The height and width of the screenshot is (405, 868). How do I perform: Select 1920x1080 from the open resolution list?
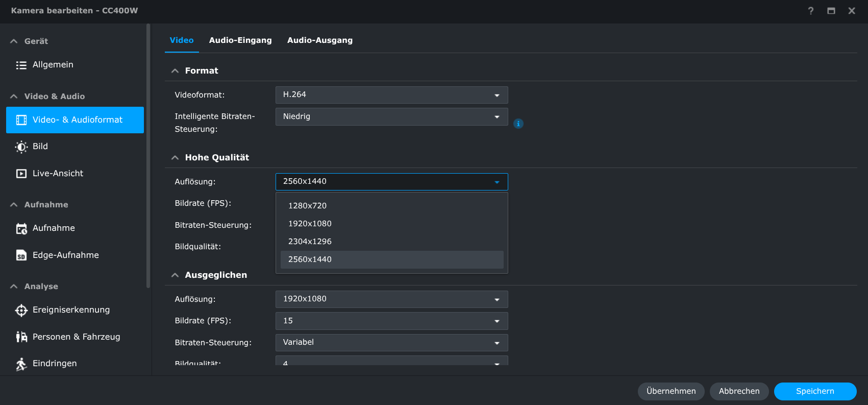click(x=310, y=224)
